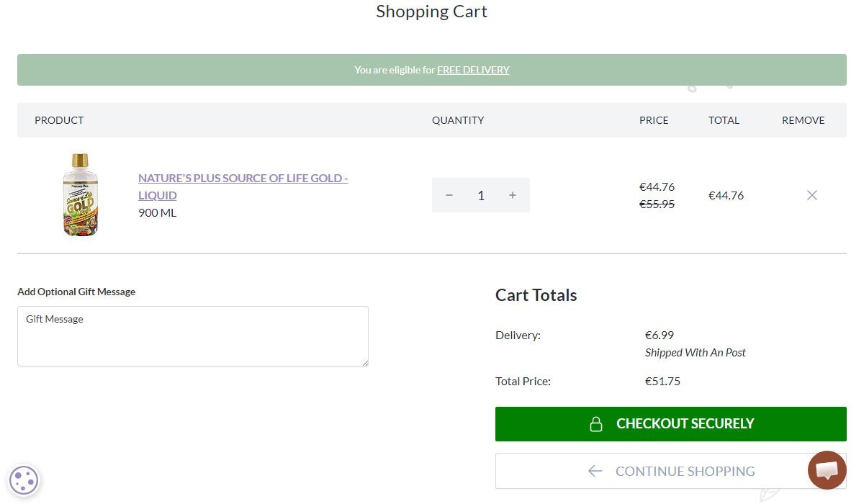Screen dimensions: 864x504
Task: Click the product bottle thumbnail
Action: click(80, 194)
